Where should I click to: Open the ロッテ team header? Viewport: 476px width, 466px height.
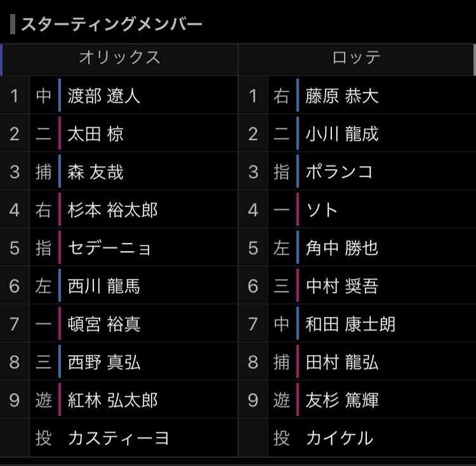357,58
